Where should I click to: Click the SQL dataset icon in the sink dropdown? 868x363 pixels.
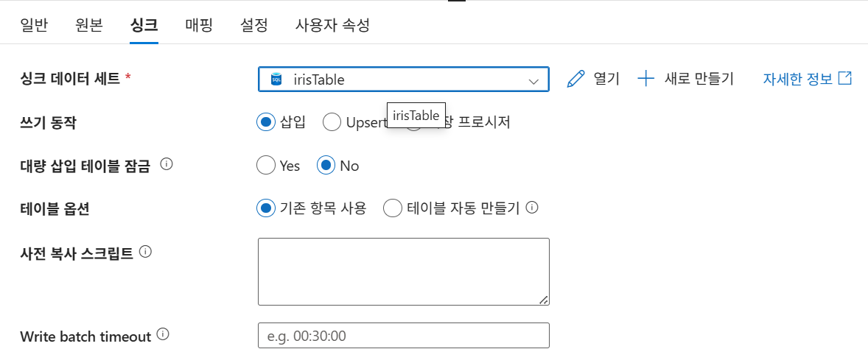pyautogui.click(x=276, y=80)
